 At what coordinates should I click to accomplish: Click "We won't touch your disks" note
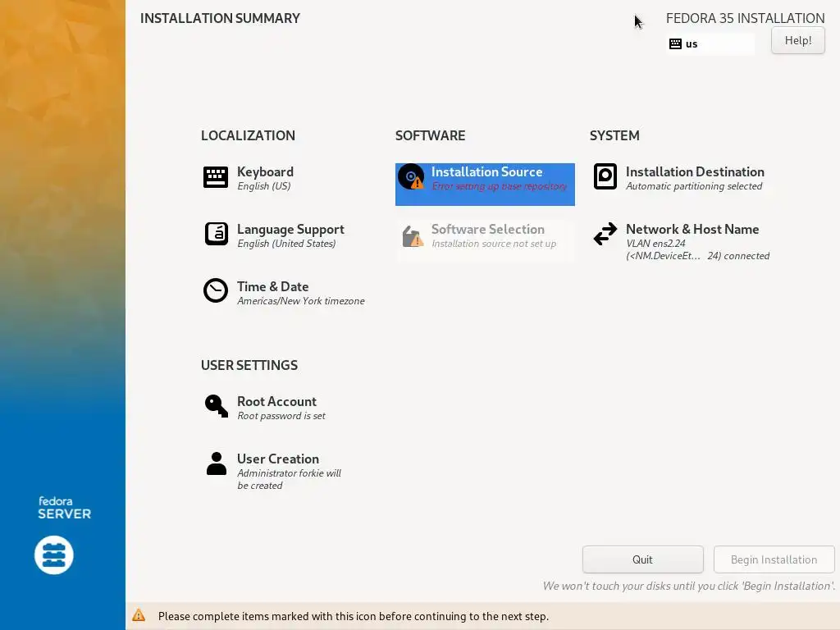tap(689, 586)
